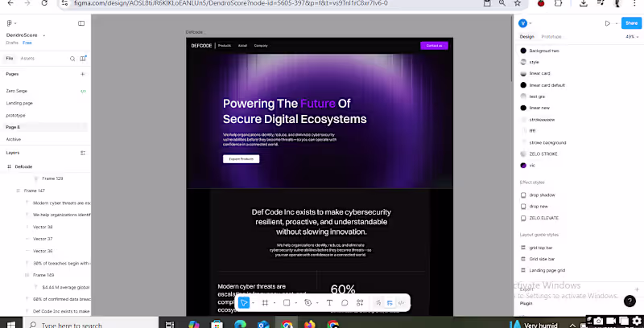Open present options dropdown arrow
The width and height of the screenshot is (644, 328).
[616, 23]
